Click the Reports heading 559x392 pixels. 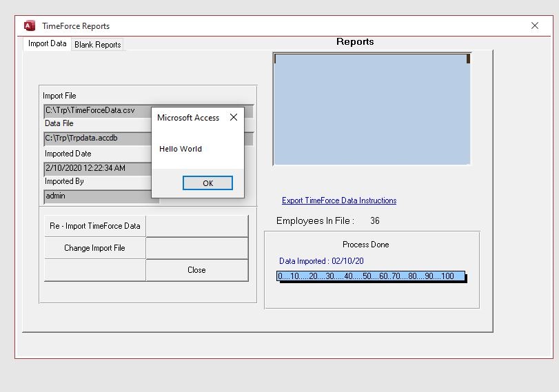click(x=355, y=42)
